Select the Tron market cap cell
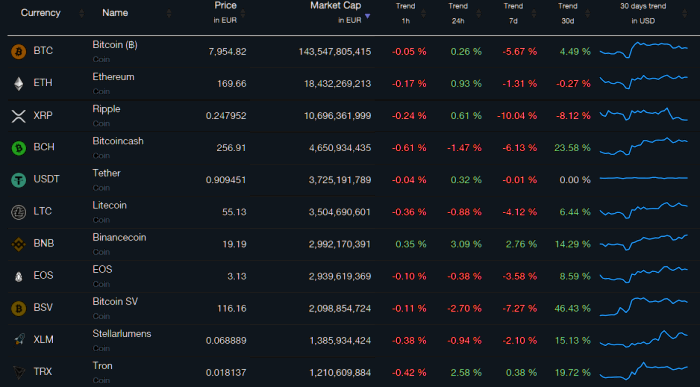This screenshot has height=387, width=700. 340,373
